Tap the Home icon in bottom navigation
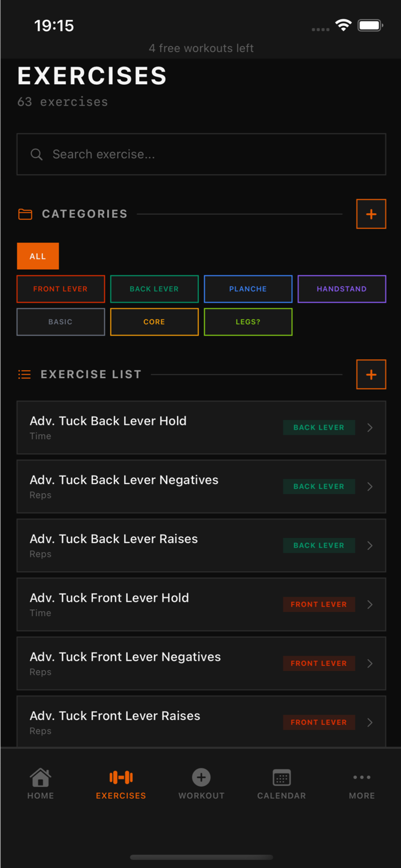This screenshot has width=401, height=868. pyautogui.click(x=40, y=777)
